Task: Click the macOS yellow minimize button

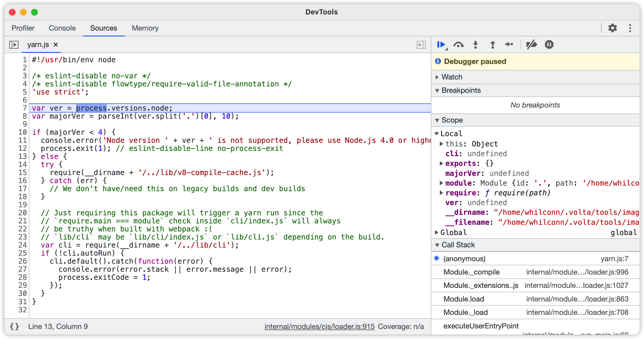Action: (23, 12)
